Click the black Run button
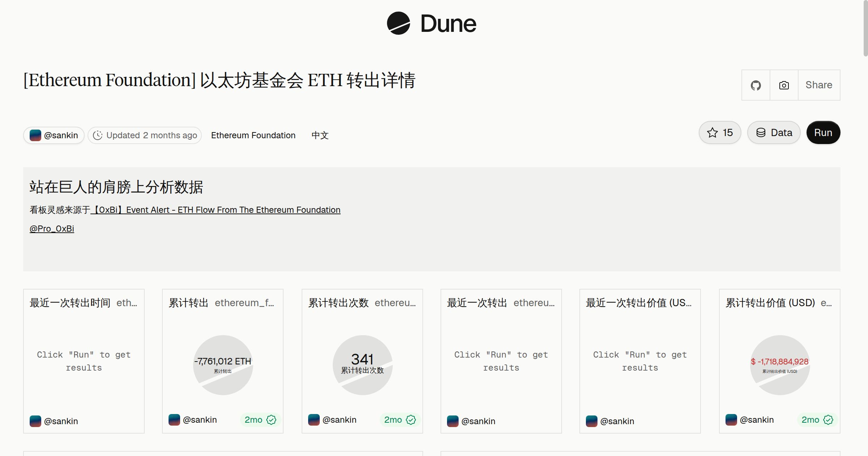The width and height of the screenshot is (868, 456). 823,132
